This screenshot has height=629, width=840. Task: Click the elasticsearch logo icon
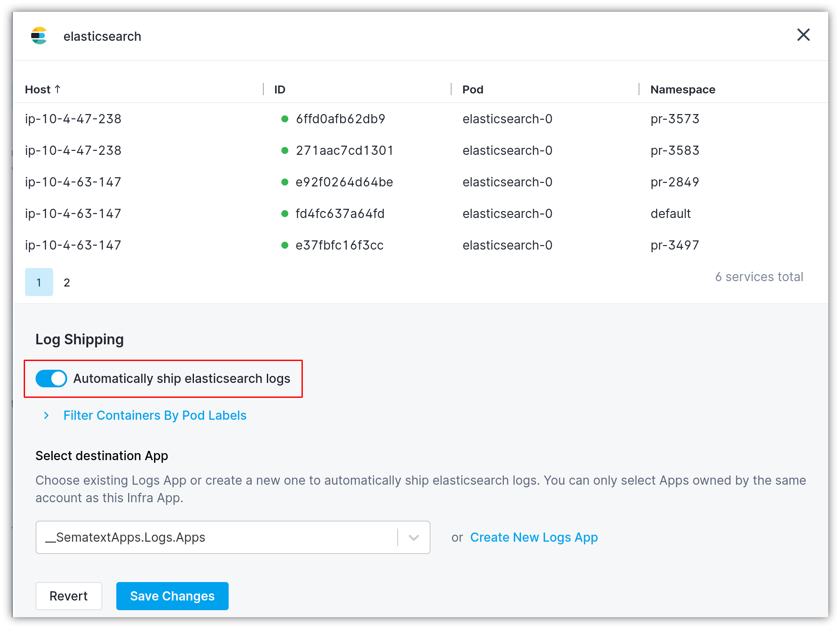[x=39, y=36]
